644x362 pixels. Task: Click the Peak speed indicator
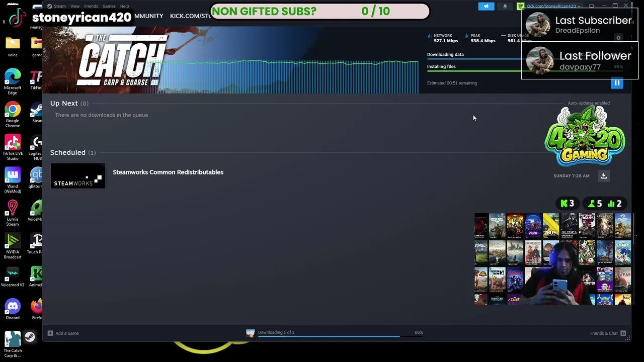tap(479, 38)
